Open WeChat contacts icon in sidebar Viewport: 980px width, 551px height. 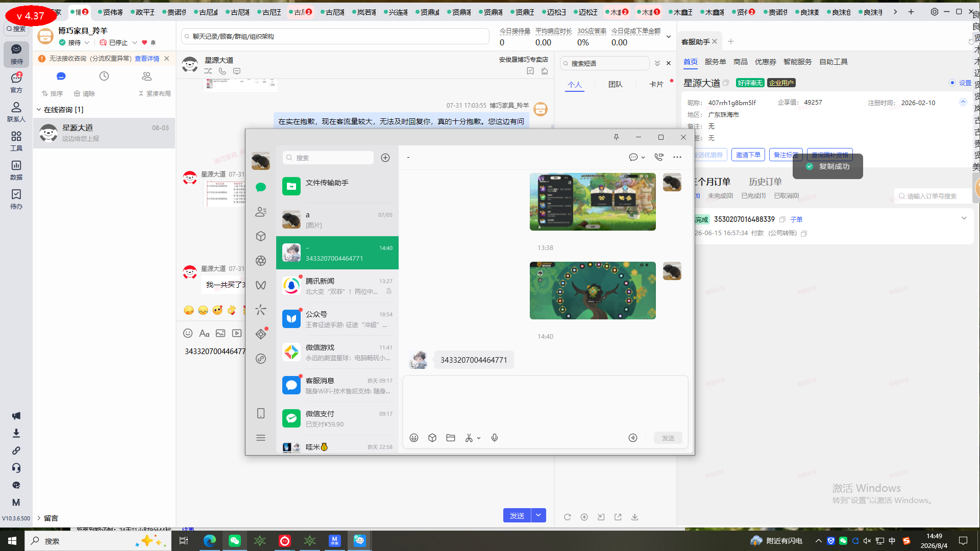point(261,212)
